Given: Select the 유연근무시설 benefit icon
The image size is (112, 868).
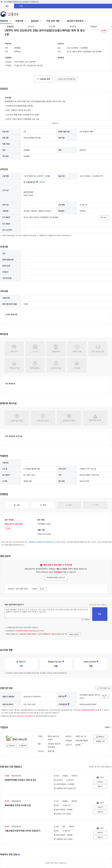Looking at the screenshot, I should tap(56, 365).
